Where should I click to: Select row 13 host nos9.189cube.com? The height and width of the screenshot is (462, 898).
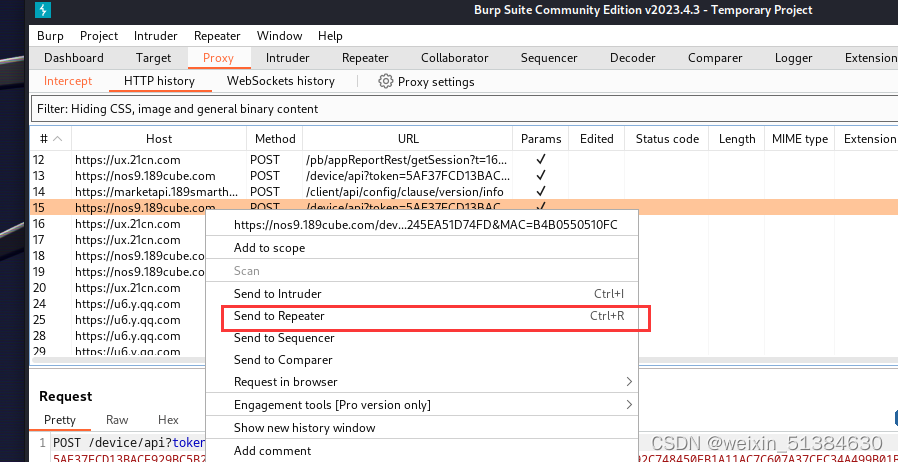point(145,176)
